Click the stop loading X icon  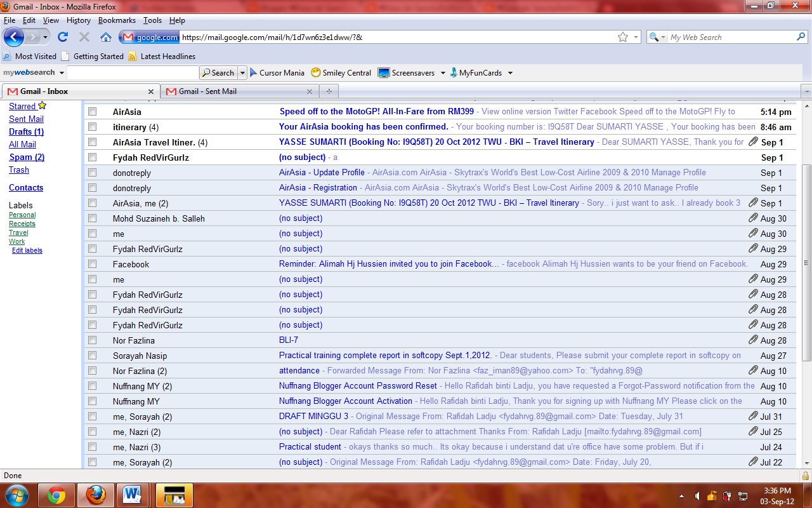[x=84, y=37]
